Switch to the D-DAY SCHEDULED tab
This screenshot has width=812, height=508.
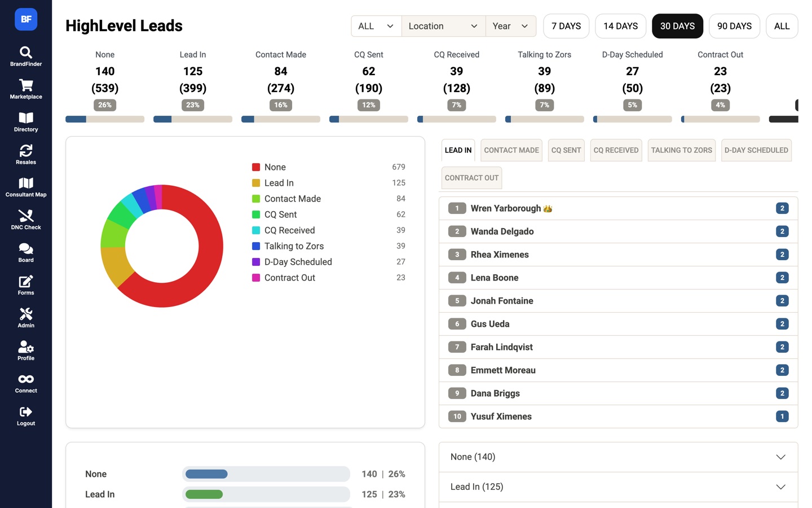(756, 150)
